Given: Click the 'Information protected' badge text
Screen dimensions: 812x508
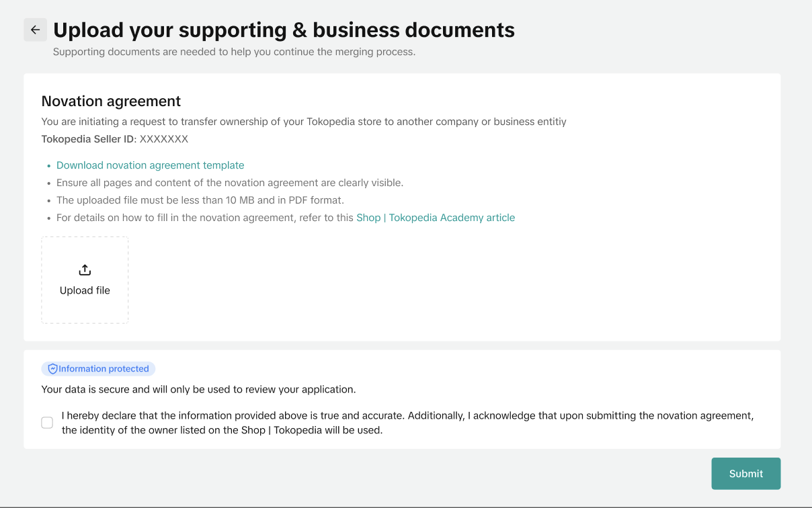Looking at the screenshot, I should (x=104, y=369).
